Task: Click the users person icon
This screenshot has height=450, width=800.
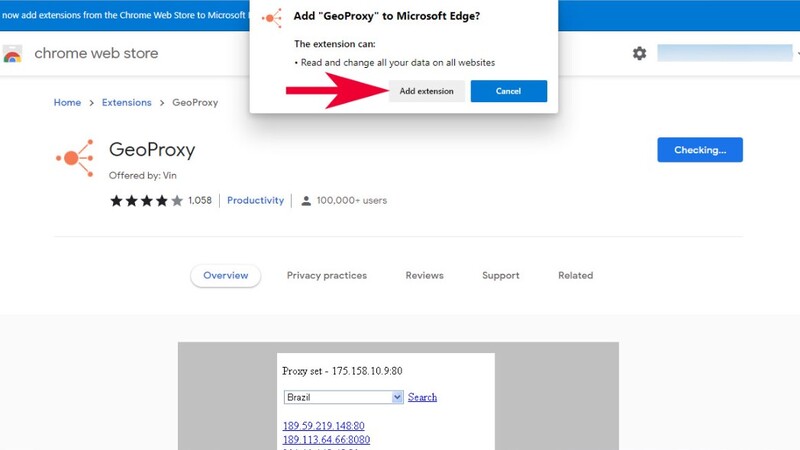Action: click(x=306, y=201)
